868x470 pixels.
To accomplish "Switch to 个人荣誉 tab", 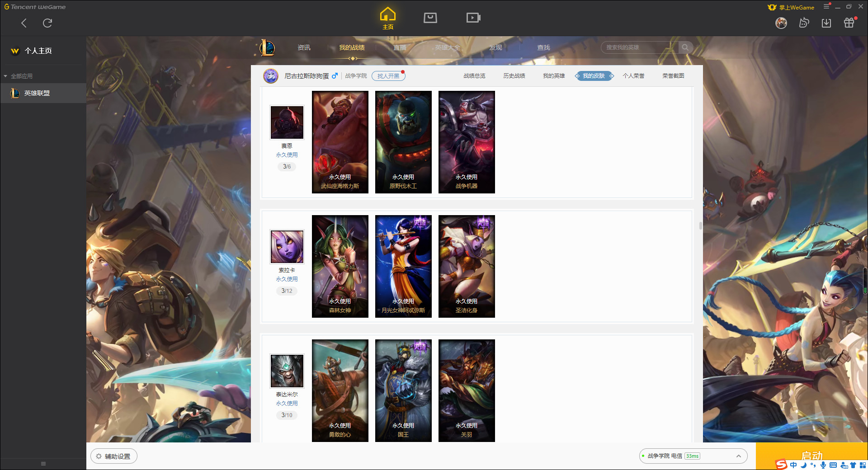I will point(633,76).
